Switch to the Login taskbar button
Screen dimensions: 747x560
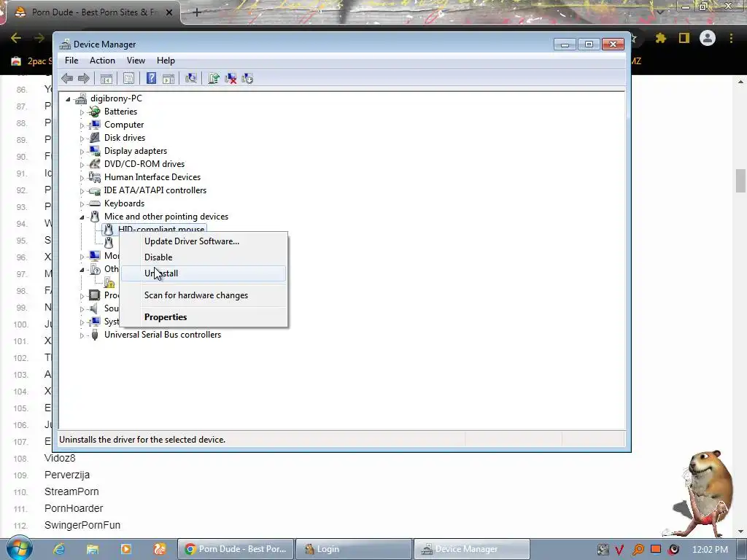tap(354, 549)
